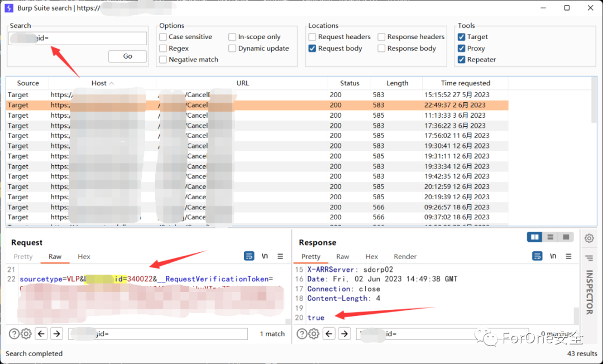603x364 pixels.
Task: Show non-printable characters in Request panel
Action: [265, 256]
